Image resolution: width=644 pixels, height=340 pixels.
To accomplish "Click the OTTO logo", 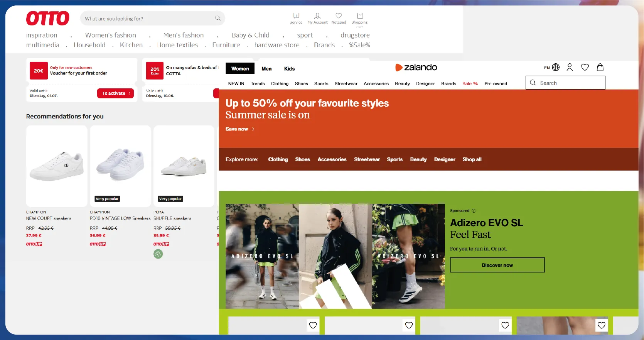I will [x=48, y=18].
